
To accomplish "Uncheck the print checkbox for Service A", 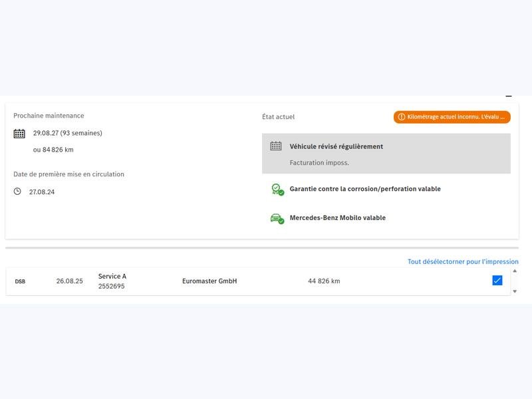I will tap(497, 281).
